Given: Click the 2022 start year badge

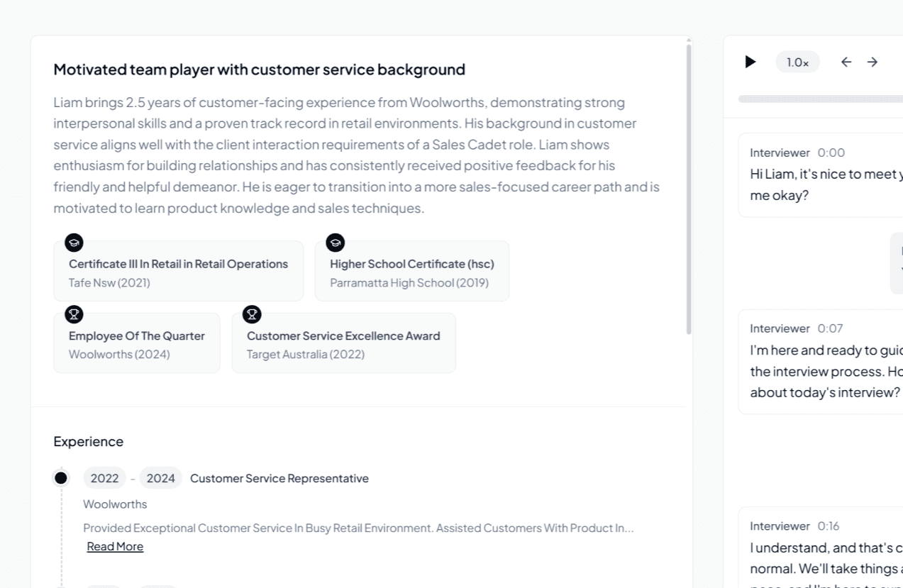Looking at the screenshot, I should click(104, 478).
